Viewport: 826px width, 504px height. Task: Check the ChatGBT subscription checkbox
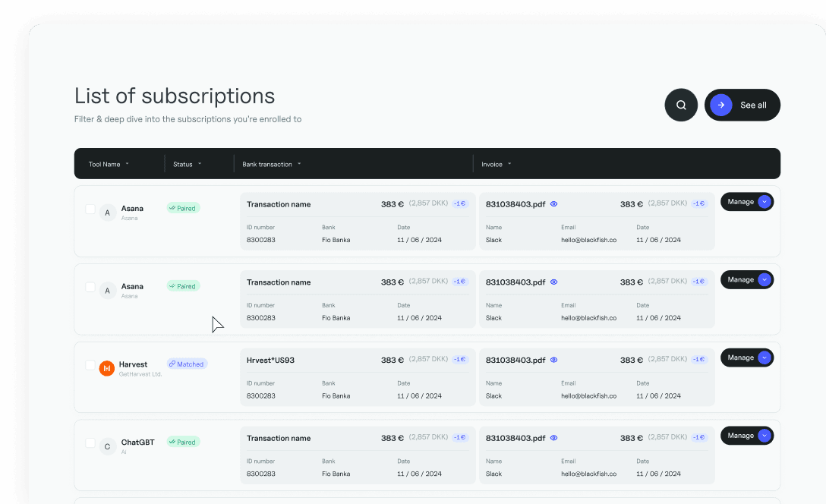[x=90, y=443]
